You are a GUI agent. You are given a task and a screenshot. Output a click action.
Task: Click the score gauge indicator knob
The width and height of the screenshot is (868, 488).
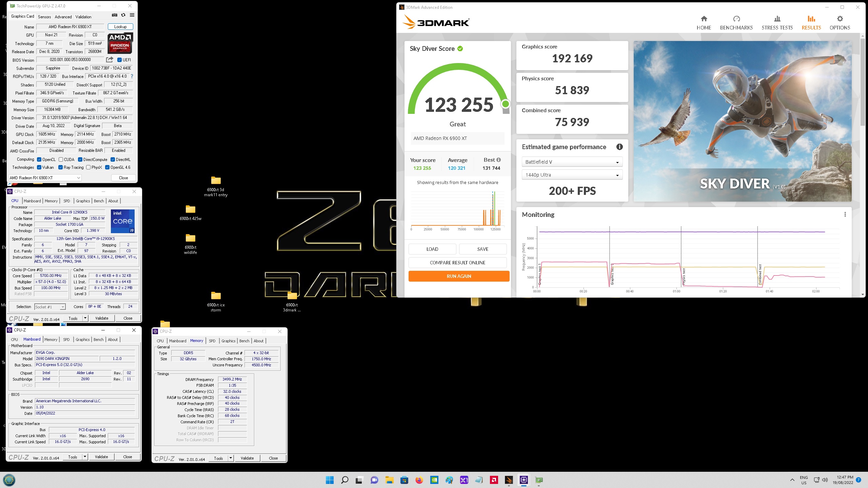coord(505,104)
